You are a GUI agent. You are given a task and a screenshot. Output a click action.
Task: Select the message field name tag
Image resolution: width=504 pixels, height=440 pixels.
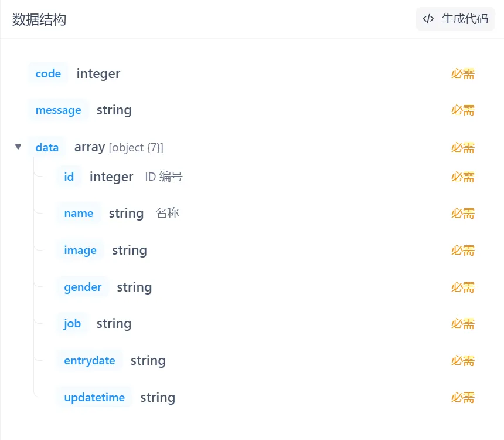tap(58, 110)
